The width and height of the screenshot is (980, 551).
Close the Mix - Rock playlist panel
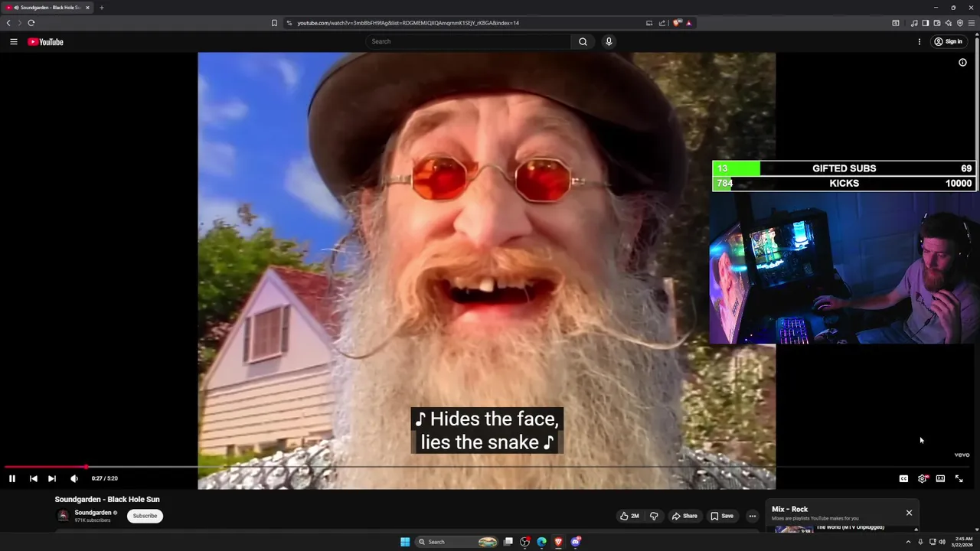[909, 513]
